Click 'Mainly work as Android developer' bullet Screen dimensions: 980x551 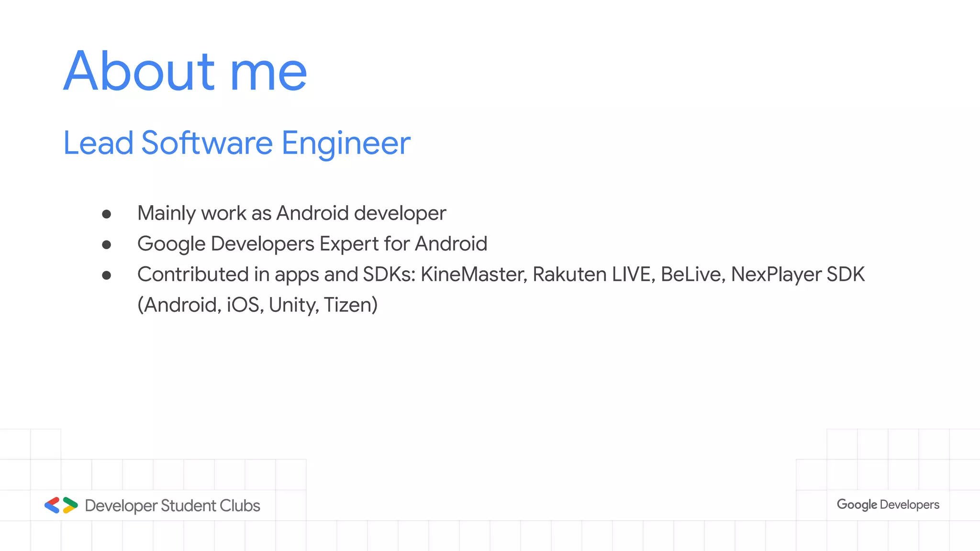tap(291, 213)
